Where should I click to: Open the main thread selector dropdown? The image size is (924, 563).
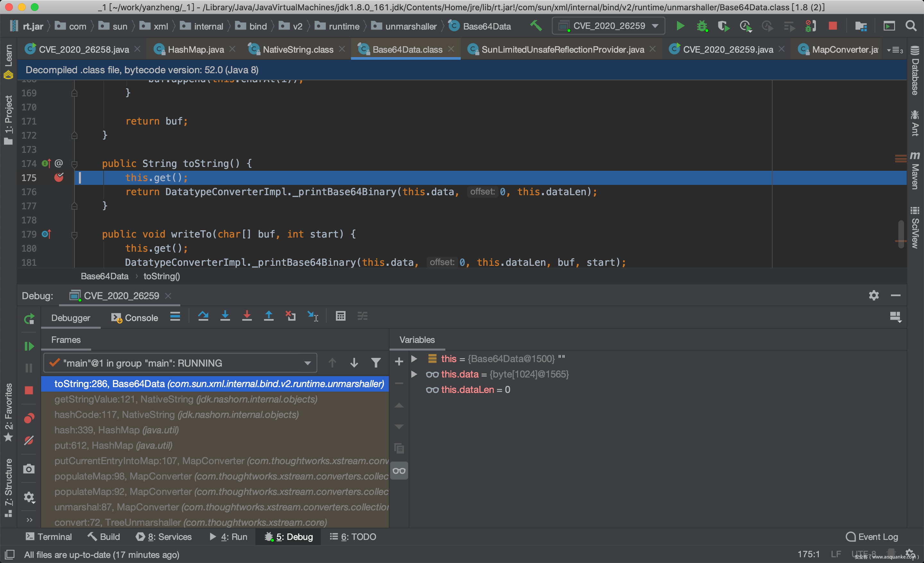180,363
